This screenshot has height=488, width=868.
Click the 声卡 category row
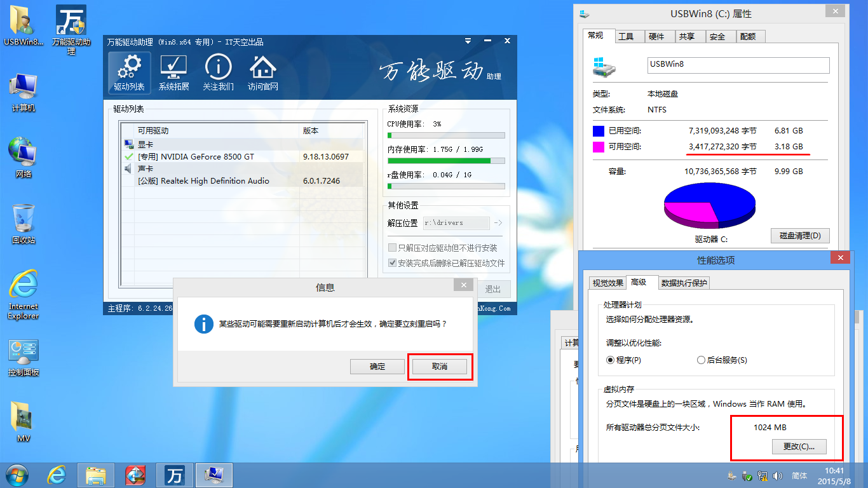243,169
